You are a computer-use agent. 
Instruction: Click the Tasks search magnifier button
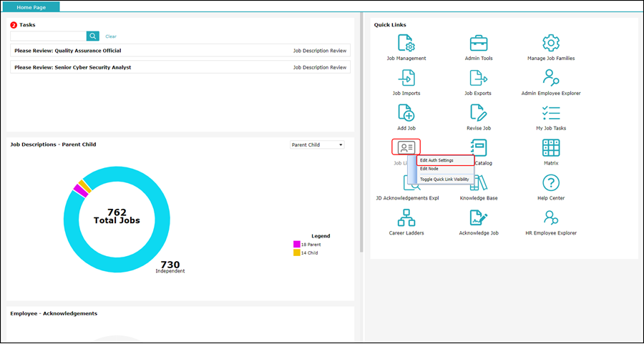93,36
